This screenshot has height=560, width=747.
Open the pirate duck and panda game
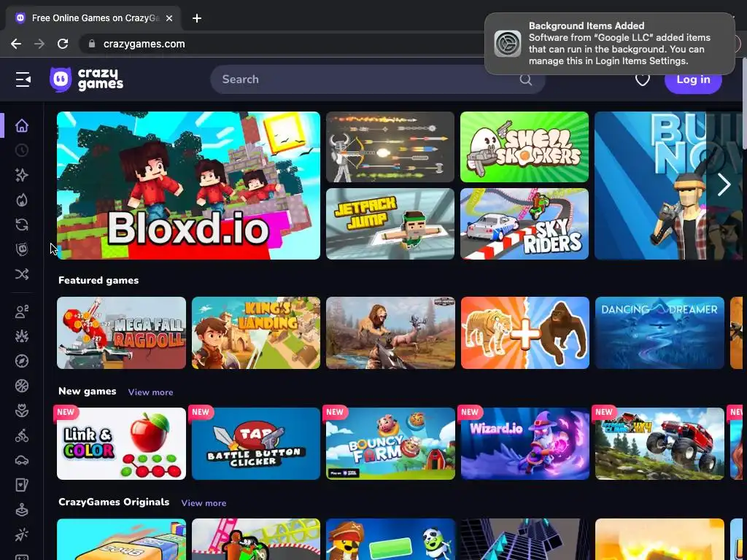click(391, 540)
